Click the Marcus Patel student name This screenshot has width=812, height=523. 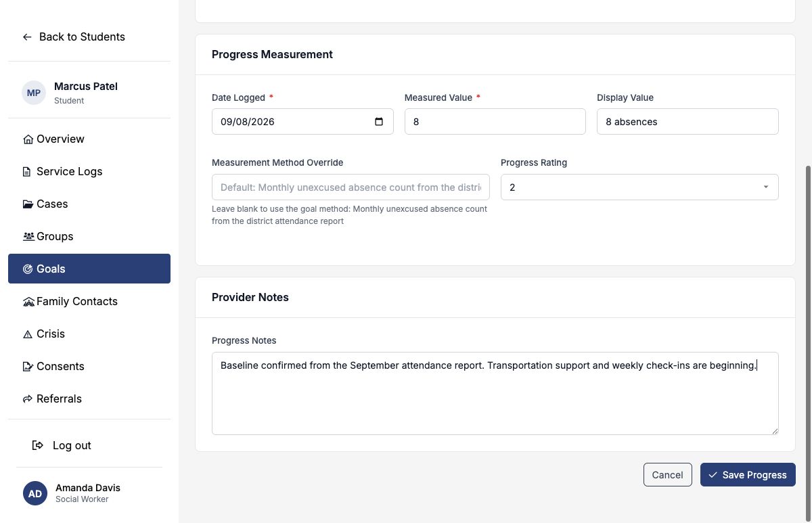click(x=86, y=87)
